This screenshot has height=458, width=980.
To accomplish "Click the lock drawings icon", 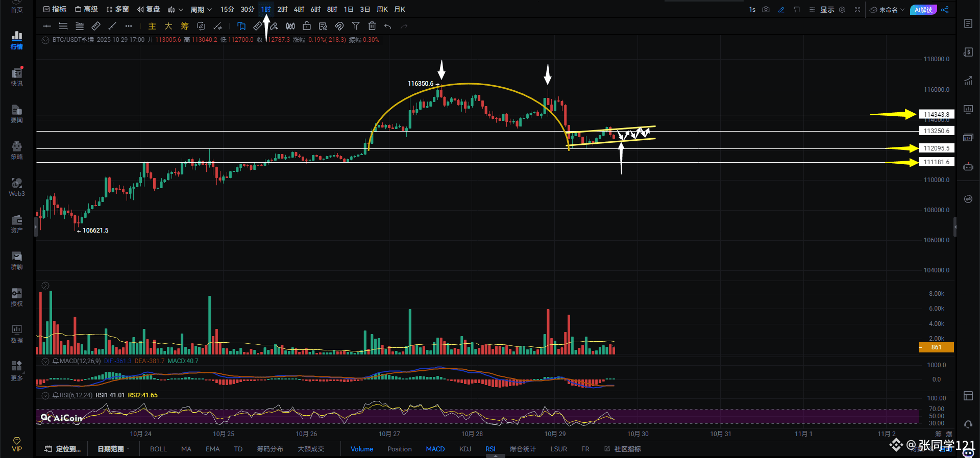I will (x=307, y=26).
